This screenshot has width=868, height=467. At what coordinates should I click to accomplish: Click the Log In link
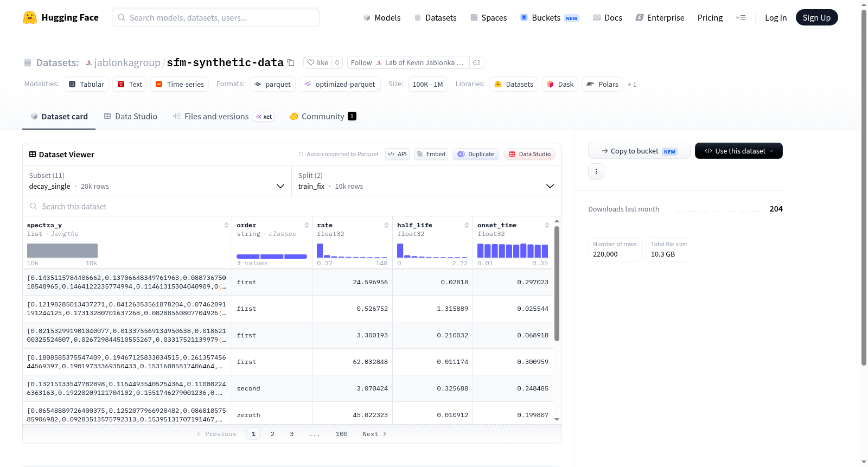[x=776, y=17]
